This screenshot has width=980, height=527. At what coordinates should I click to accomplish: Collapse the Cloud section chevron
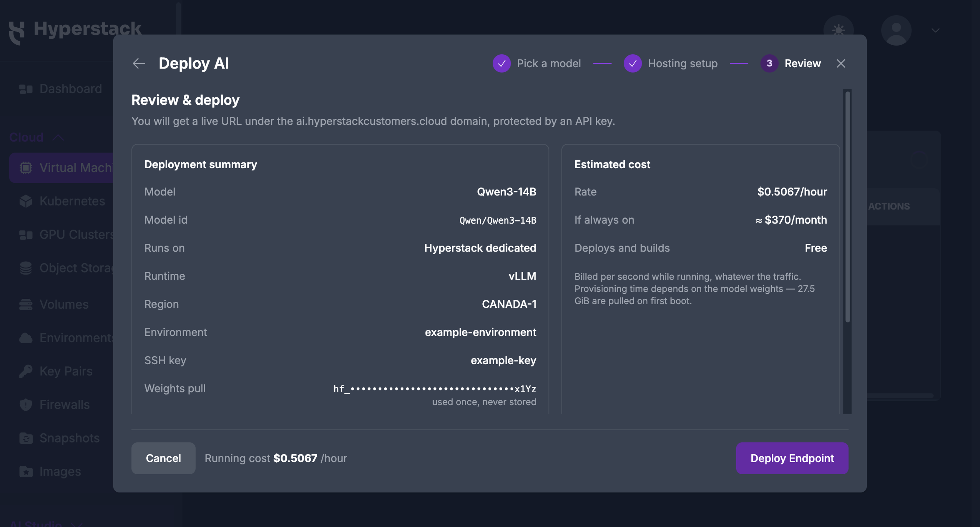pyautogui.click(x=58, y=137)
